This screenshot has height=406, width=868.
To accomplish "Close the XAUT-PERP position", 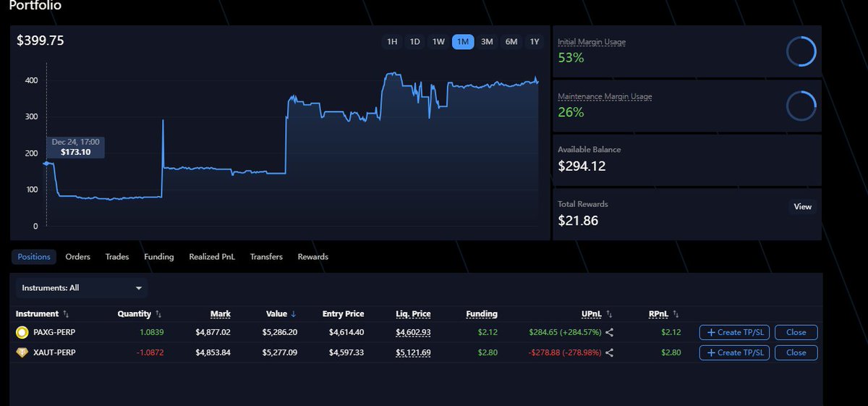I will point(796,352).
